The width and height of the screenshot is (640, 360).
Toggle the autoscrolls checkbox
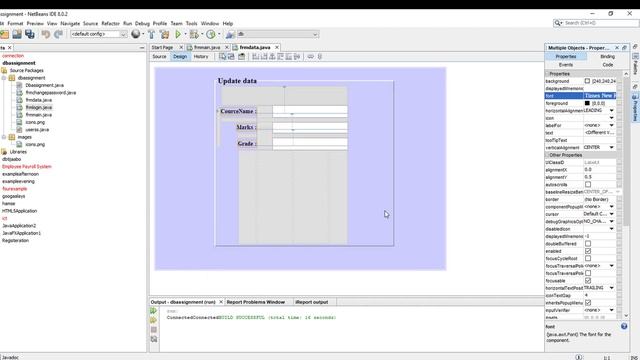pyautogui.click(x=588, y=184)
